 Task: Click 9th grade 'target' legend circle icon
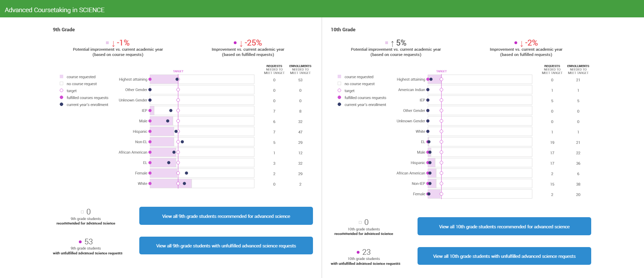point(61,90)
